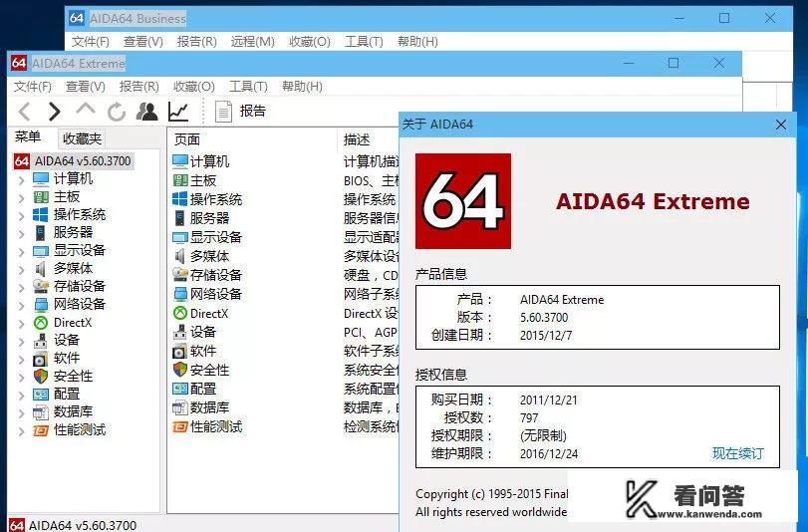The height and width of the screenshot is (532, 808).
Task: Click the 服务器 server icon in the tree
Action: (x=40, y=232)
